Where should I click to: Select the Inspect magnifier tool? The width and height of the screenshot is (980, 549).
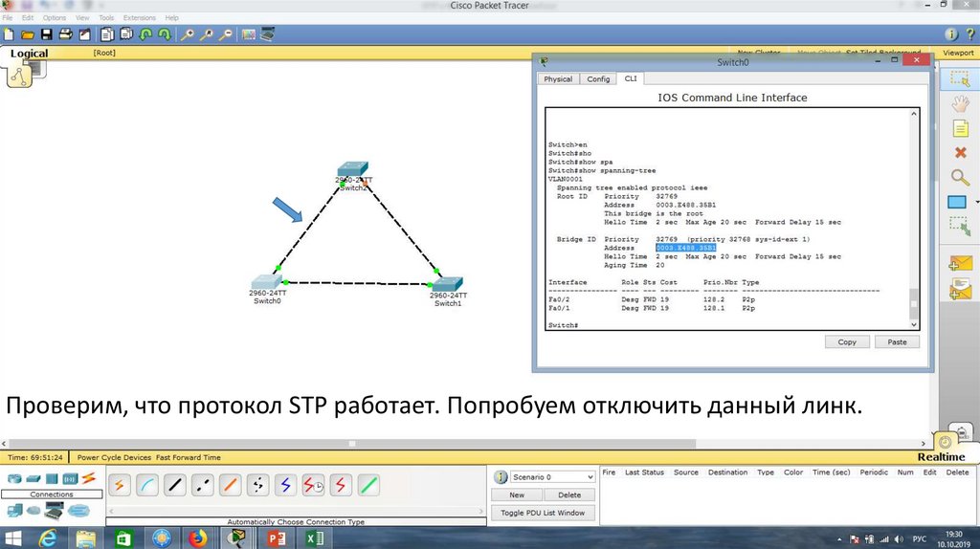click(x=960, y=177)
